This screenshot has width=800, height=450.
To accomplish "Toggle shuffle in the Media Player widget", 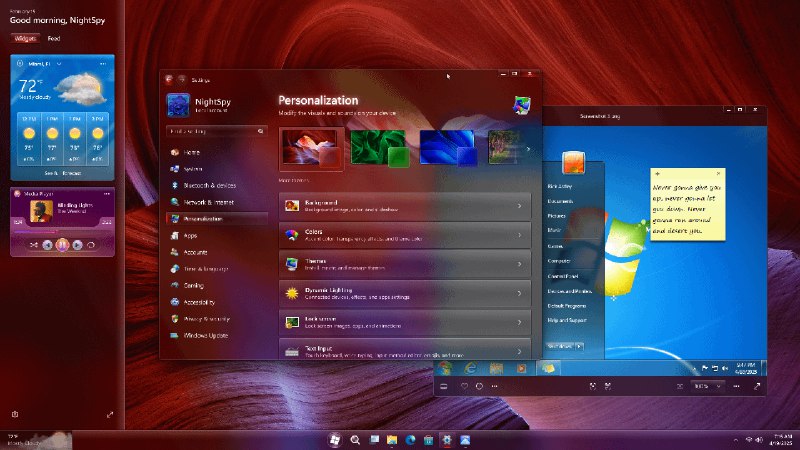I will point(34,245).
